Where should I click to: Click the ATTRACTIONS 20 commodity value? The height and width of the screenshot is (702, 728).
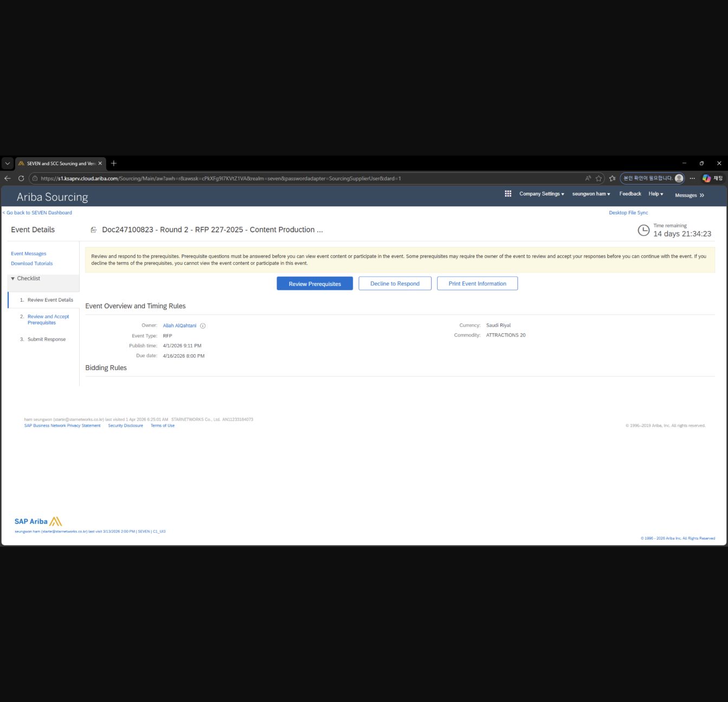click(x=506, y=335)
